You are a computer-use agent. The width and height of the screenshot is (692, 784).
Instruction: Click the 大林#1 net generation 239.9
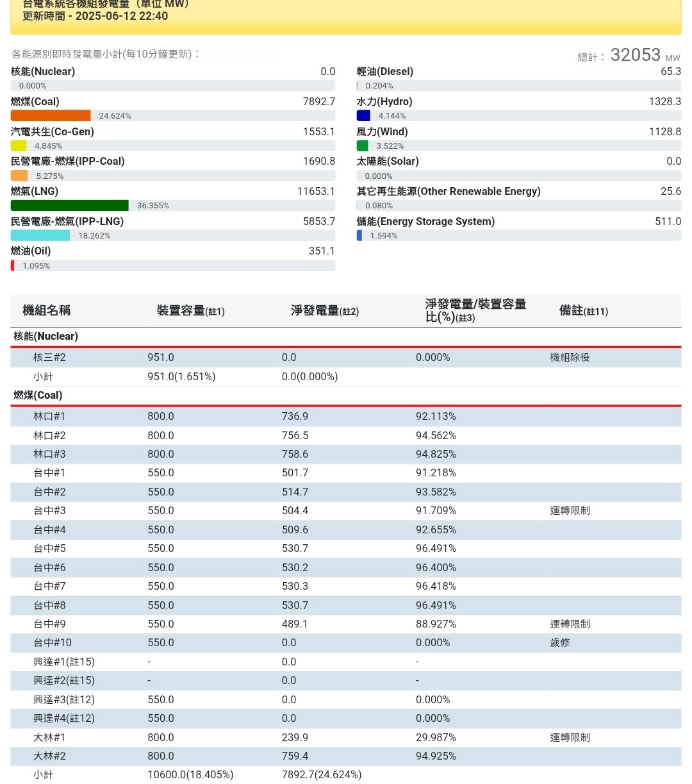coord(295,738)
